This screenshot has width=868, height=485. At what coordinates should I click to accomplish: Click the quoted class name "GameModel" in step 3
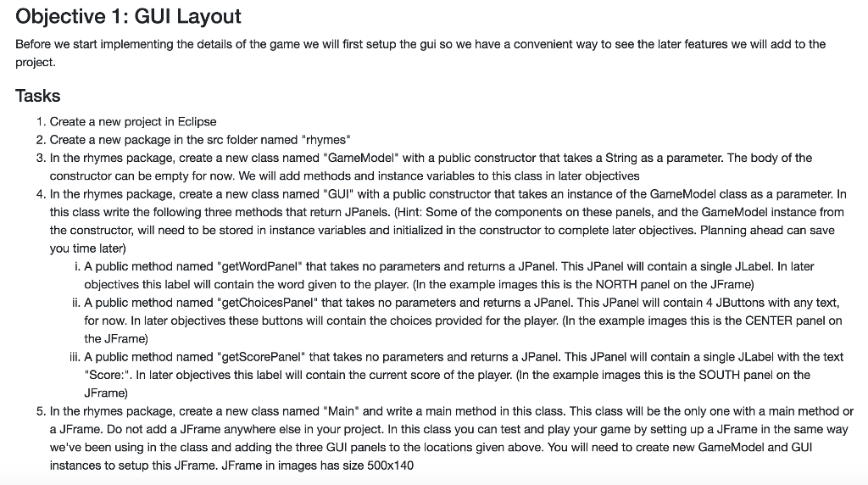coord(361,159)
